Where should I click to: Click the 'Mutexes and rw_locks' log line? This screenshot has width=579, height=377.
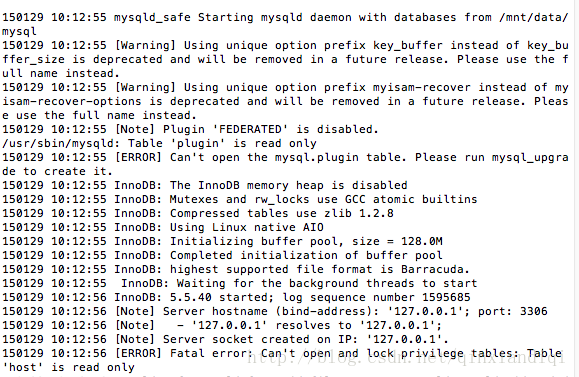(x=240, y=199)
